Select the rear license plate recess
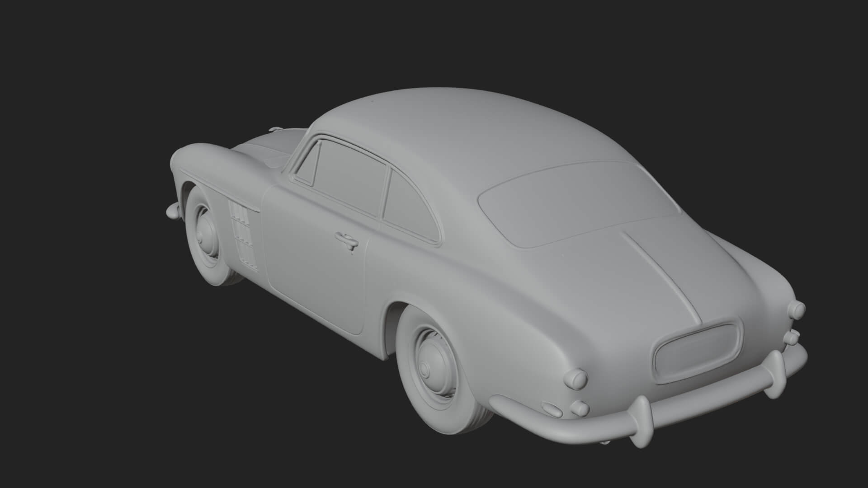The image size is (868, 488). [698, 352]
